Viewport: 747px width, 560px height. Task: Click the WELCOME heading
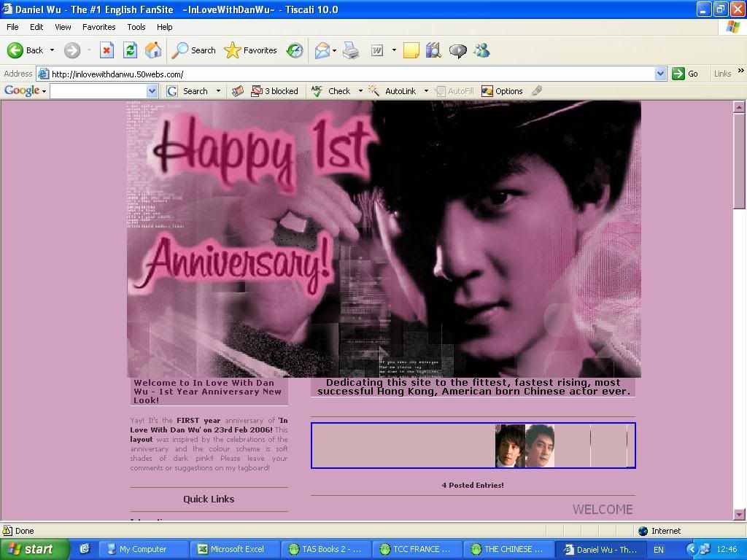tap(603, 510)
